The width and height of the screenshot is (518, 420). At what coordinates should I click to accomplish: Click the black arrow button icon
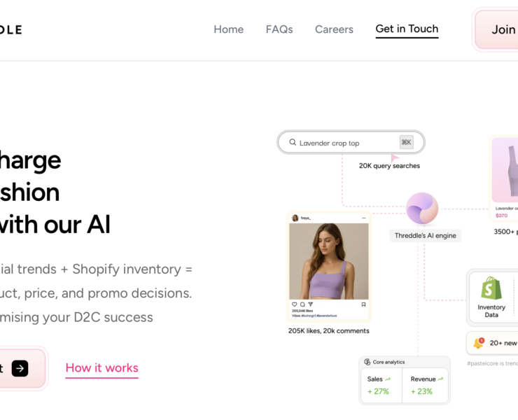pyautogui.click(x=20, y=368)
